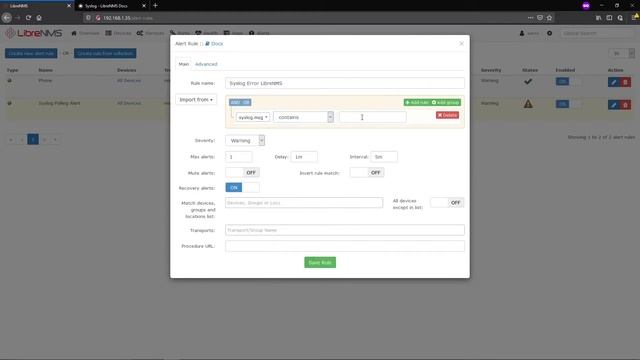Open the syslog.msg field dropdown
Image resolution: width=640 pixels, height=360 pixels.
[x=253, y=117]
